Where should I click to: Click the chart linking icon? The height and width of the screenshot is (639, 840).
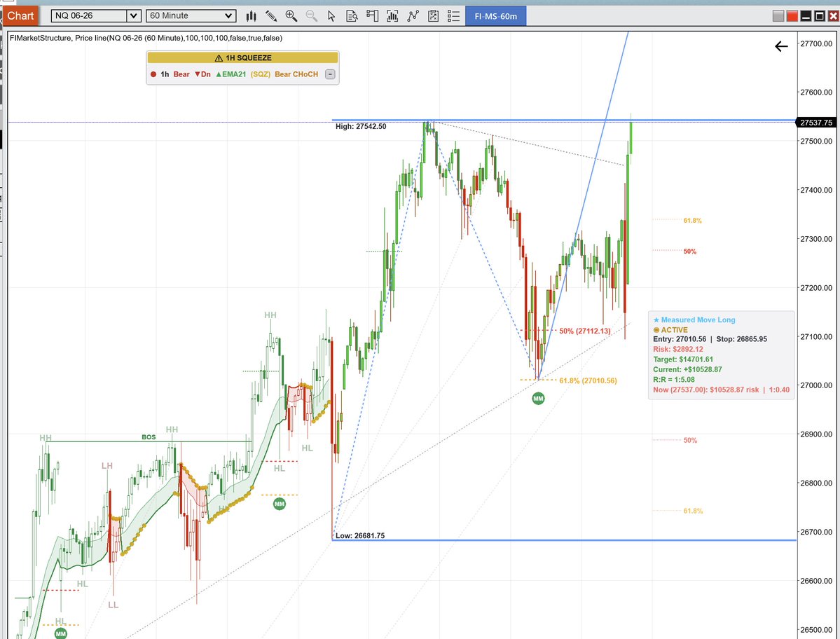pos(373,15)
